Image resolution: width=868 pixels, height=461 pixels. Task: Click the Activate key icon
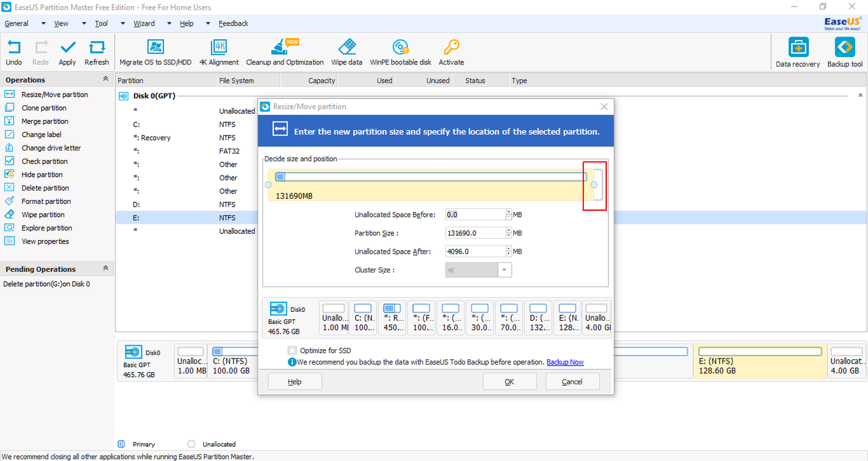tap(451, 53)
